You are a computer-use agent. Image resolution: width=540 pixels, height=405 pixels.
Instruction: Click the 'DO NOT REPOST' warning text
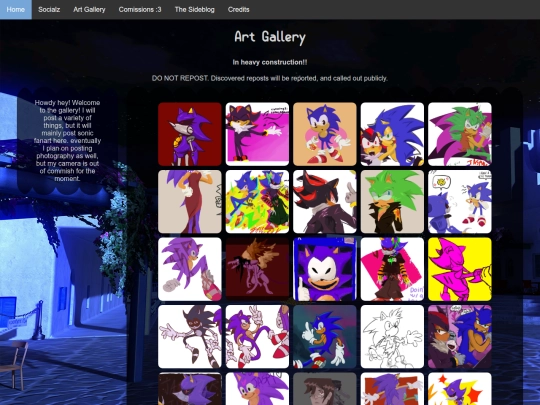[x=270, y=78]
